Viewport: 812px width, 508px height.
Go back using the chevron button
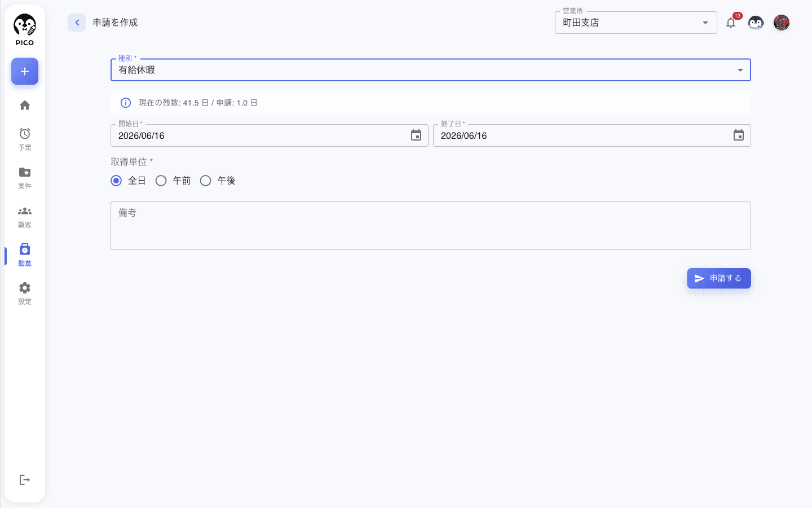[x=77, y=23]
